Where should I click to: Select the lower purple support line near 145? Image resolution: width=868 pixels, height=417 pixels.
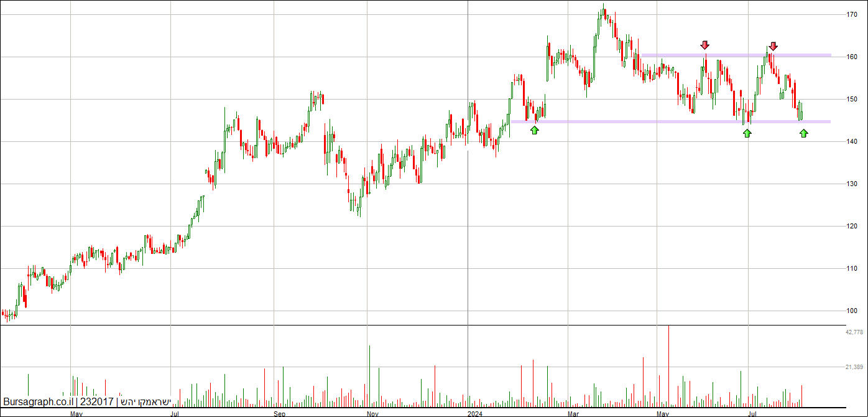pos(670,121)
